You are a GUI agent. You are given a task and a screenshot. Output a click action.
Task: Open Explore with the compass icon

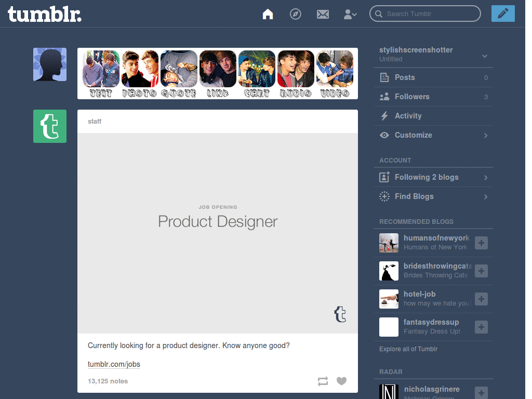coord(295,14)
